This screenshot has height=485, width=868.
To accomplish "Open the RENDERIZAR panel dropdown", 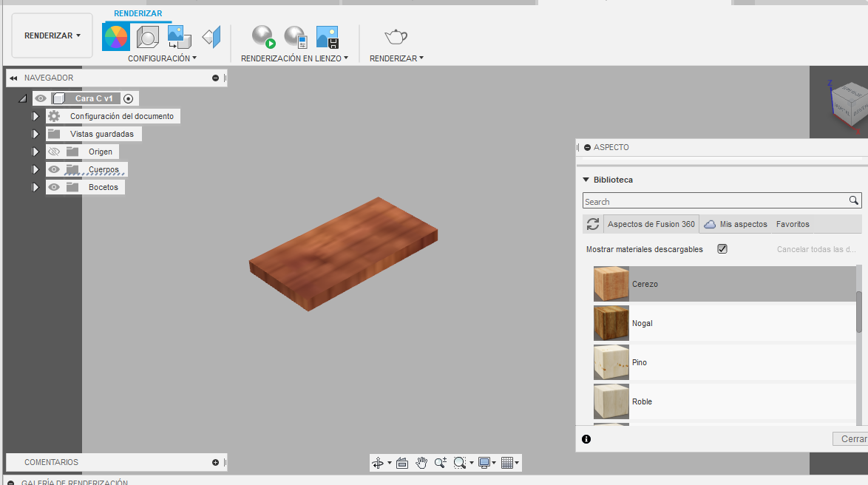I will click(396, 58).
